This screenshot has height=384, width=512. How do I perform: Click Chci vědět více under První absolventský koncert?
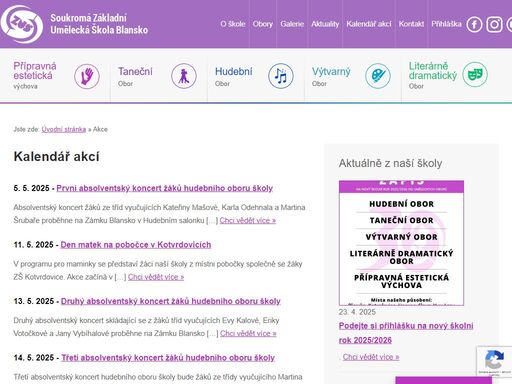pyautogui.click(x=248, y=220)
